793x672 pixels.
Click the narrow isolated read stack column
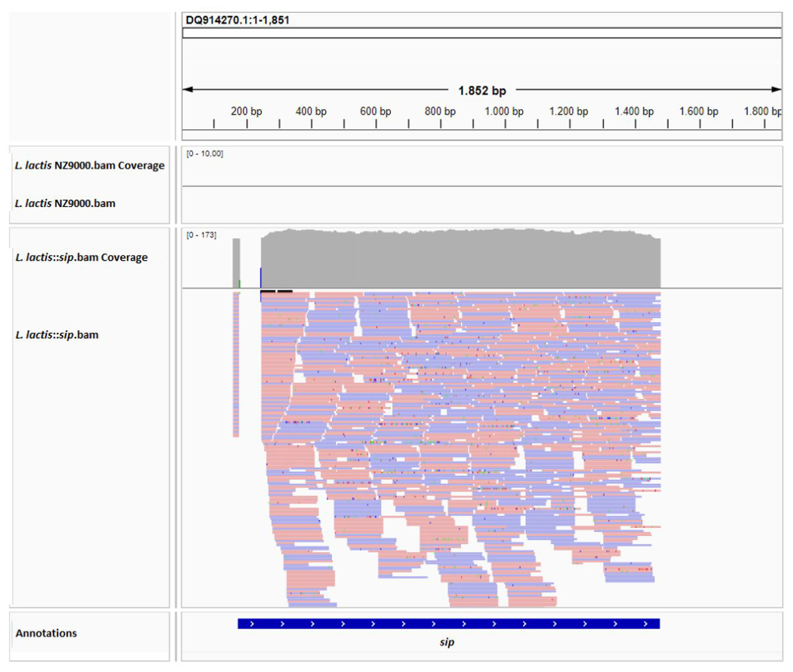tap(236, 364)
